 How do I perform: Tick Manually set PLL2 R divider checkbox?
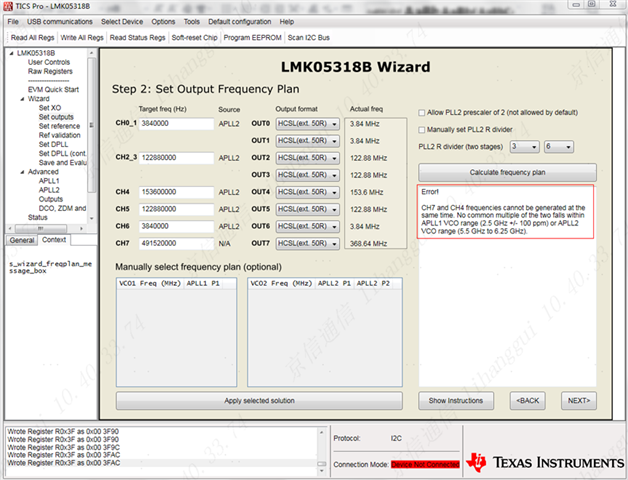(x=422, y=130)
